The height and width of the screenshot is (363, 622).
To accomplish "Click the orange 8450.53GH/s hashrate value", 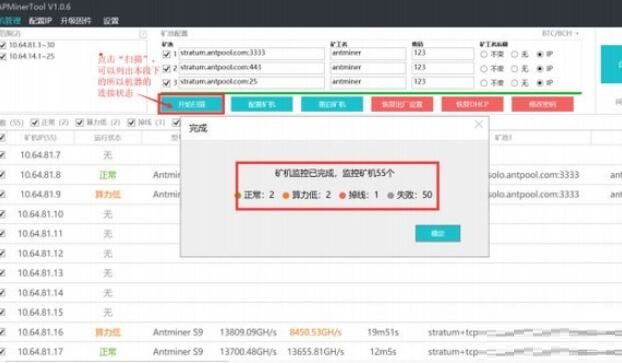I will (315, 332).
